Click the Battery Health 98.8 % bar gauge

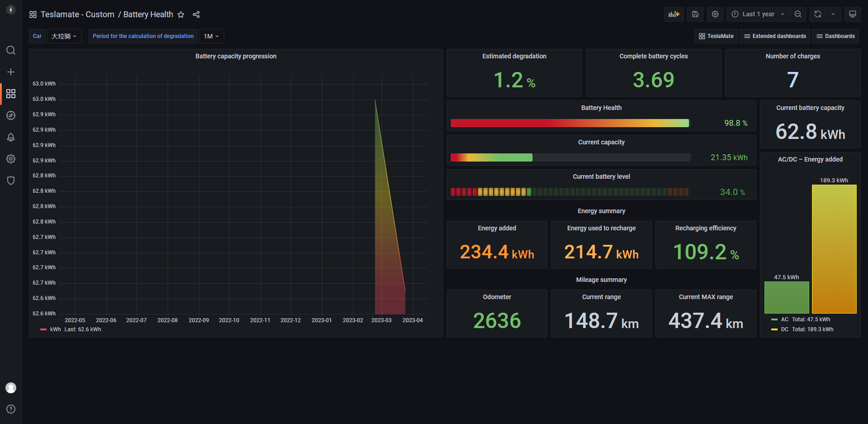(x=570, y=123)
